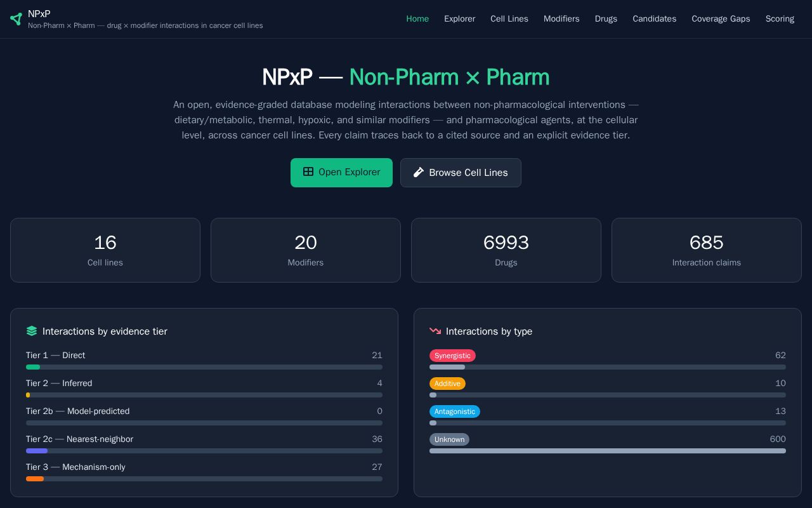Click the "Interactions by evidence tier" heading
The image size is (812, 508).
105,331
